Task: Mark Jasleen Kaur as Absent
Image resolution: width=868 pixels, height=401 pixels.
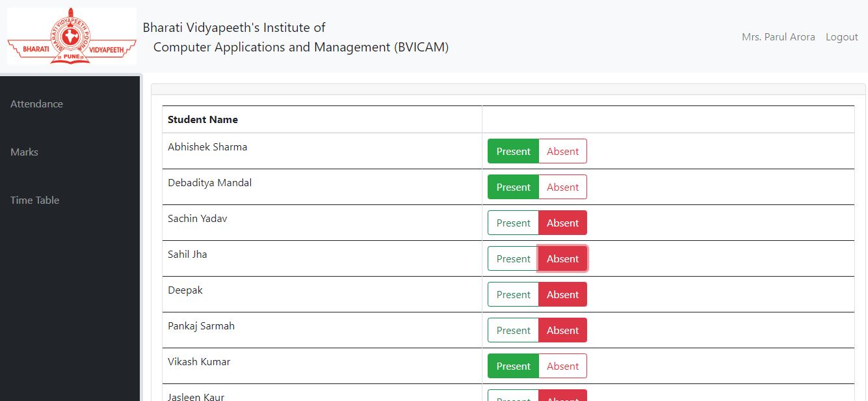Action: click(x=562, y=397)
